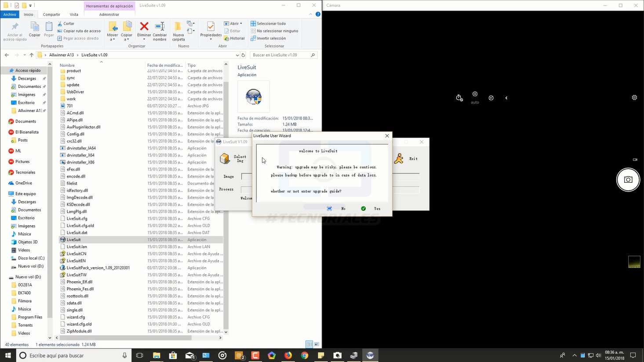Open Eliminar dropdown arrow
The width and height of the screenshot is (644, 362).
pyautogui.click(x=144, y=40)
